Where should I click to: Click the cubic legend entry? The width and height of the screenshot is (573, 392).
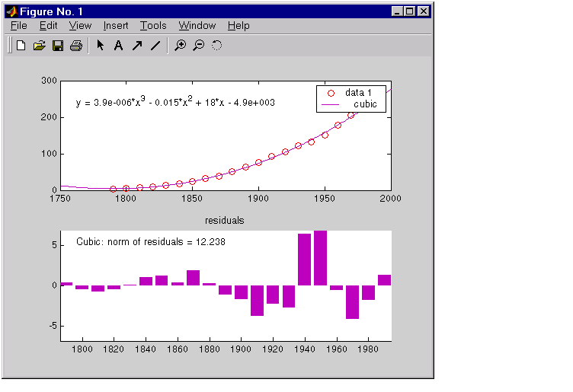(x=364, y=104)
